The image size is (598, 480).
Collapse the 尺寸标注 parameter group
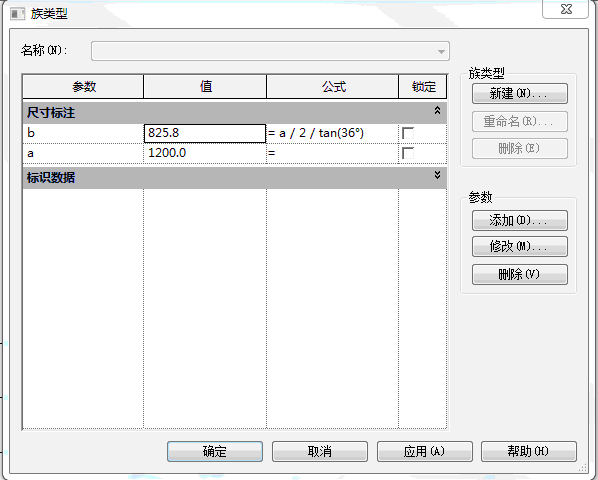click(437, 111)
